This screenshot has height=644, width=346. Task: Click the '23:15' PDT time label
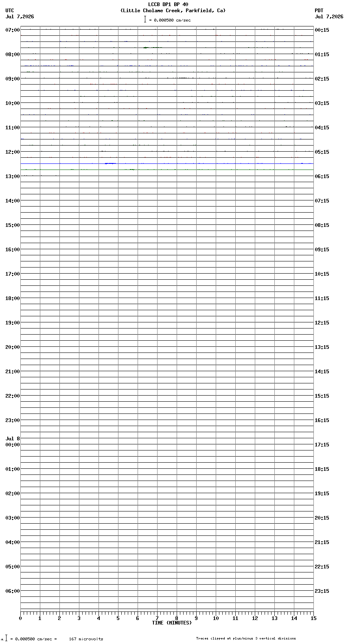[322, 591]
